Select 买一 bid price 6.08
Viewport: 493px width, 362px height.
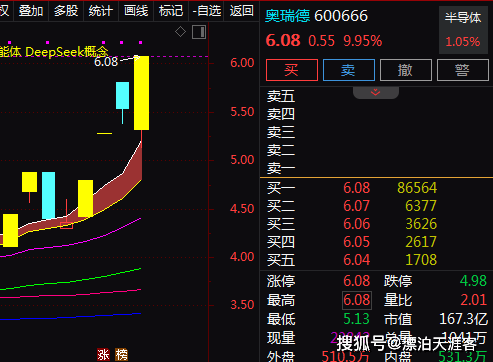[x=357, y=188]
